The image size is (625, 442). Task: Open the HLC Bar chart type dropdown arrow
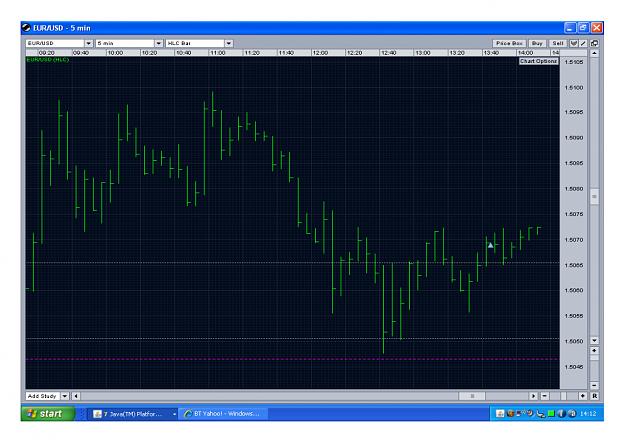point(229,43)
